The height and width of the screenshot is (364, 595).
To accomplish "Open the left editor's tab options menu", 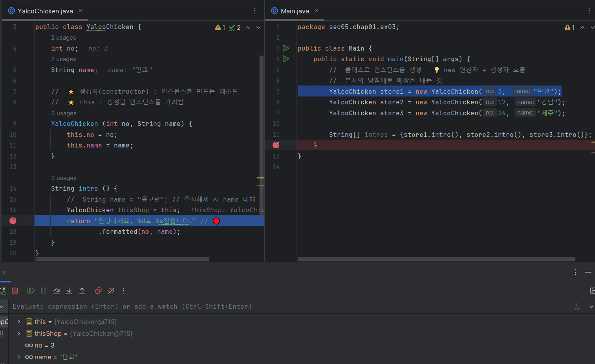I will (x=255, y=11).
